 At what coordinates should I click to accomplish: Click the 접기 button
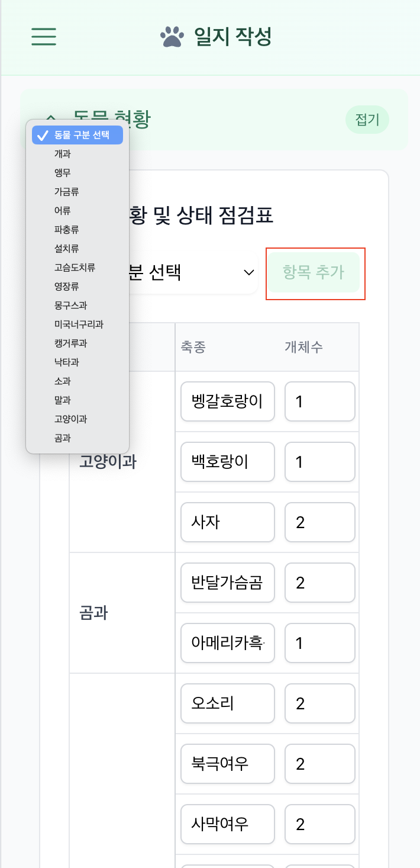click(x=367, y=120)
